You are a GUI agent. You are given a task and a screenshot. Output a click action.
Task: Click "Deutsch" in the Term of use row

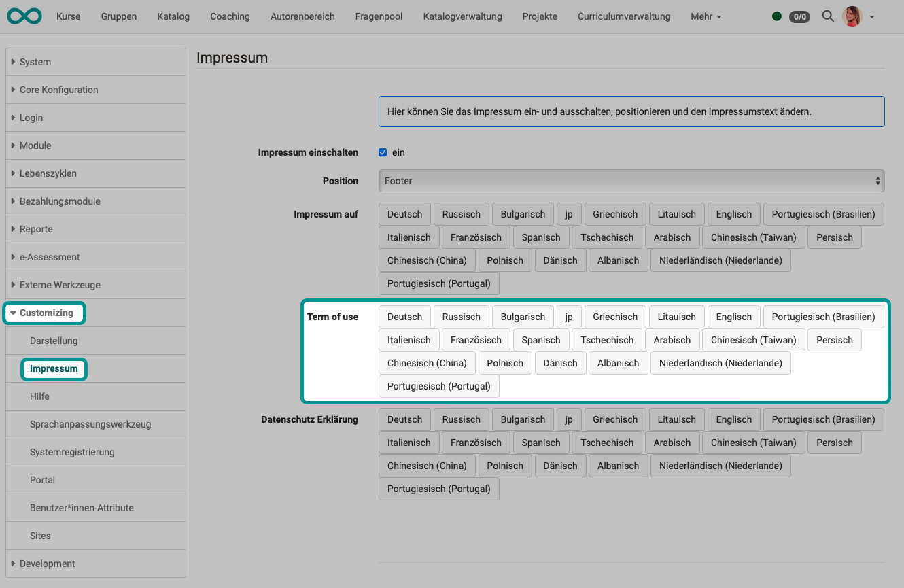404,316
